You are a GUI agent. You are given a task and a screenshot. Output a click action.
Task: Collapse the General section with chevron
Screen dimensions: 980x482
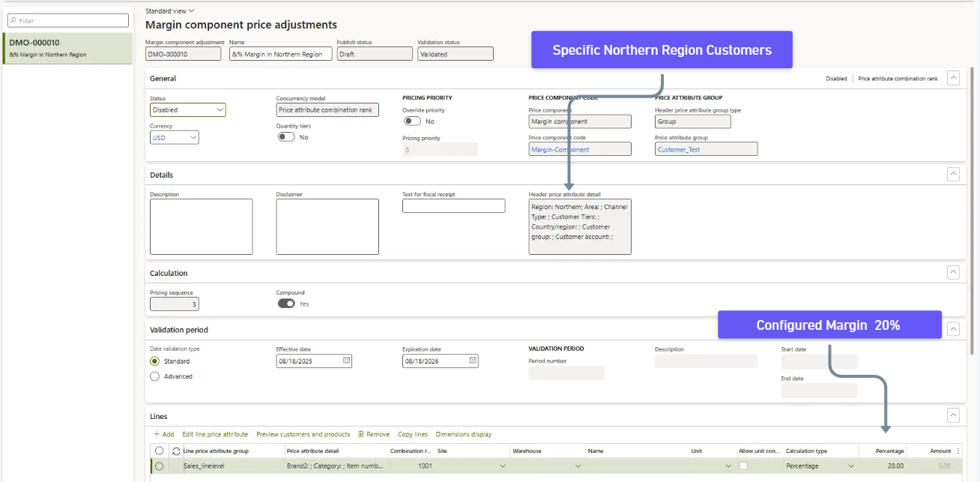click(953, 78)
